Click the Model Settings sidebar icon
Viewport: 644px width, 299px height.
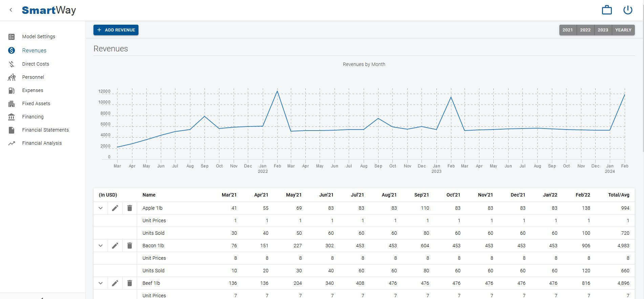(12, 37)
